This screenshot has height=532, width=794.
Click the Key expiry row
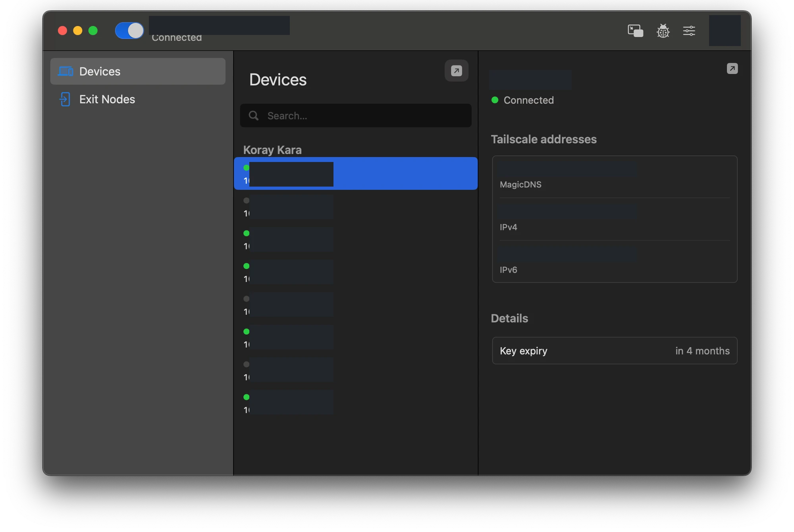coord(615,351)
